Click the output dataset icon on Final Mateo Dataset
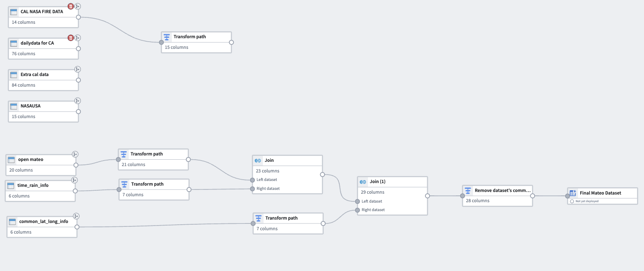644x271 pixels. [573, 193]
